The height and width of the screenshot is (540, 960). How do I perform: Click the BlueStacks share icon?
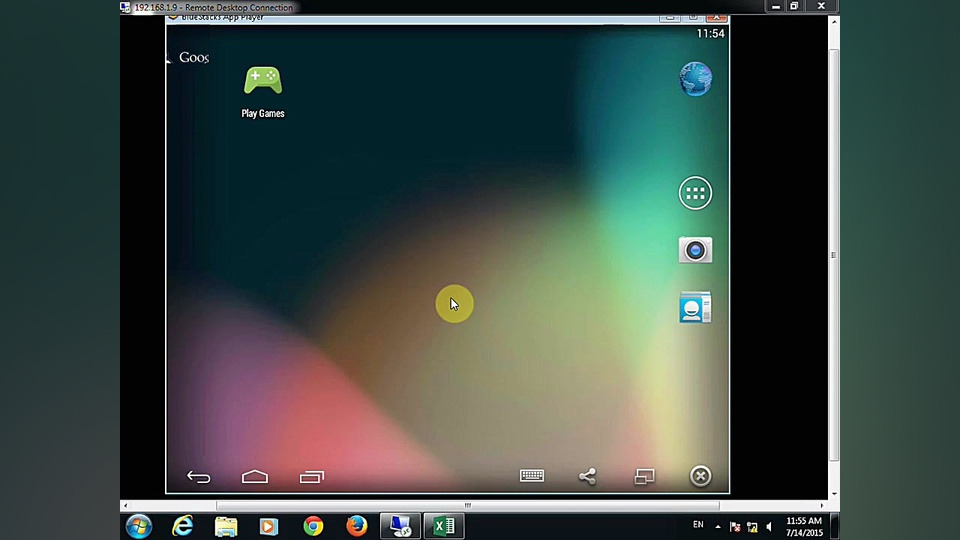(587, 476)
